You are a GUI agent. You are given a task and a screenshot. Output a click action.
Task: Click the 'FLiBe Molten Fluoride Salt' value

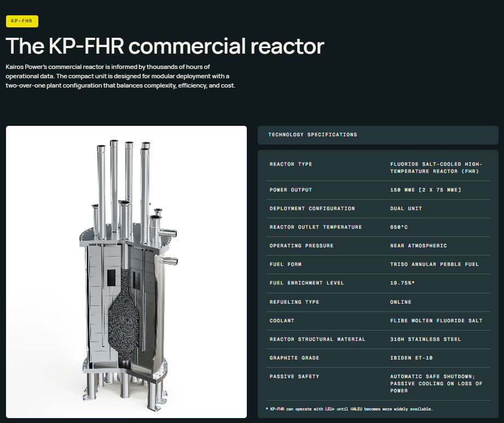click(436, 321)
